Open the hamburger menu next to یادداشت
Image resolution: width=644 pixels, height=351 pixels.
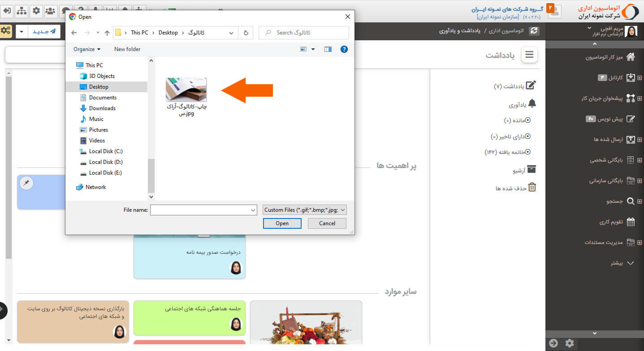529,55
